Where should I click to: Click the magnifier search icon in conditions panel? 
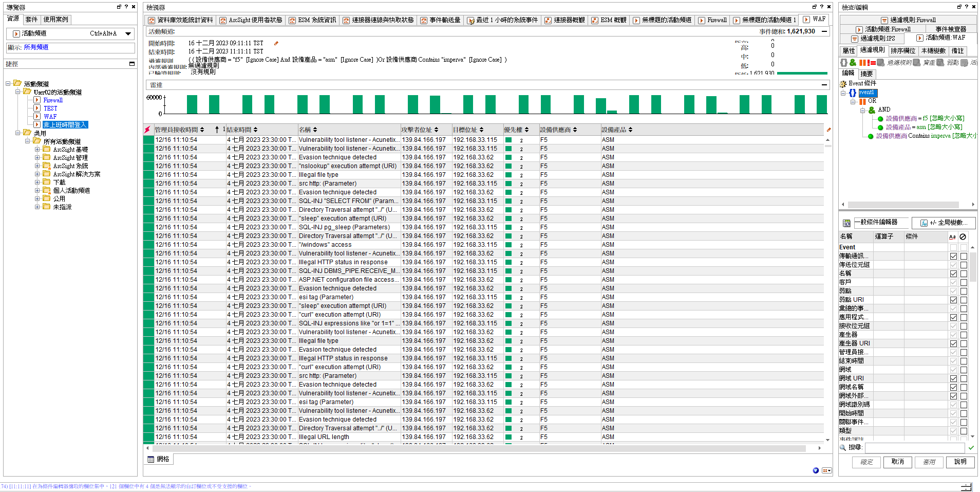(843, 447)
